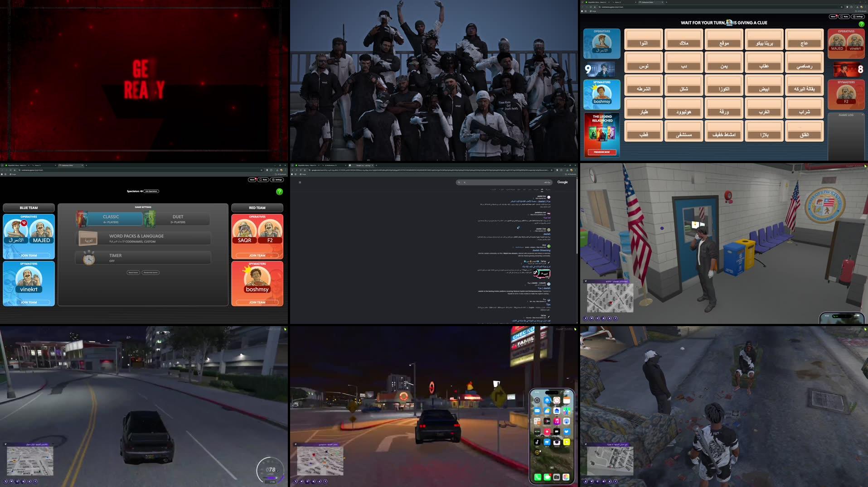Open the Home house app on the phone
The height and width of the screenshot is (487, 868).
557,411
